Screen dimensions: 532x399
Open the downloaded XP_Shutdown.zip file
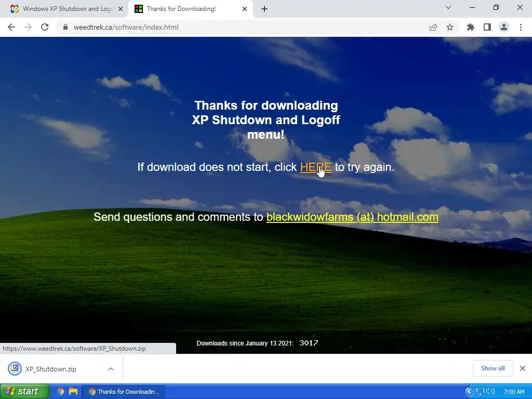(x=51, y=369)
